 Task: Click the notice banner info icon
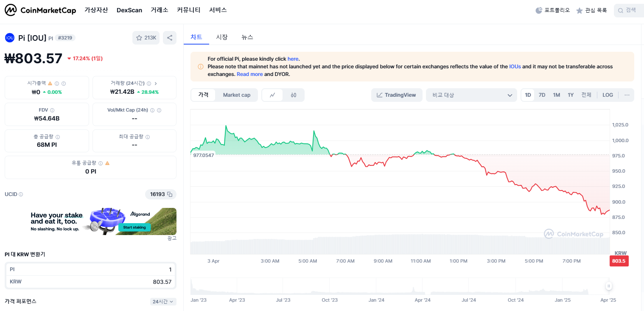[201, 67]
